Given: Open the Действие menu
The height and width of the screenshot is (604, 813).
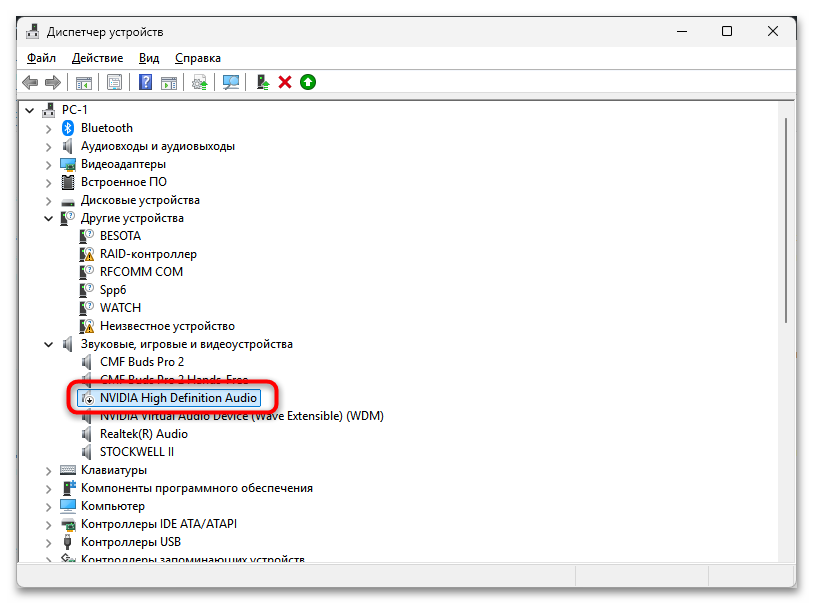Looking at the screenshot, I should click(98, 58).
